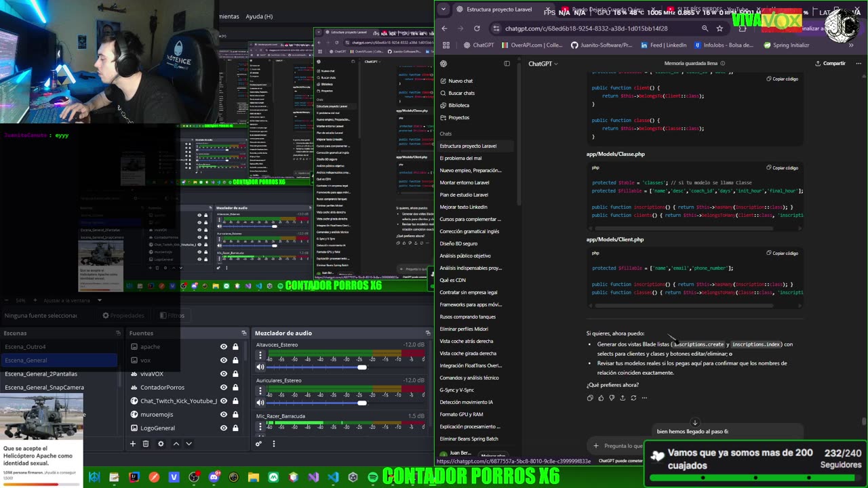Bookmark this page with star icon

719,28
